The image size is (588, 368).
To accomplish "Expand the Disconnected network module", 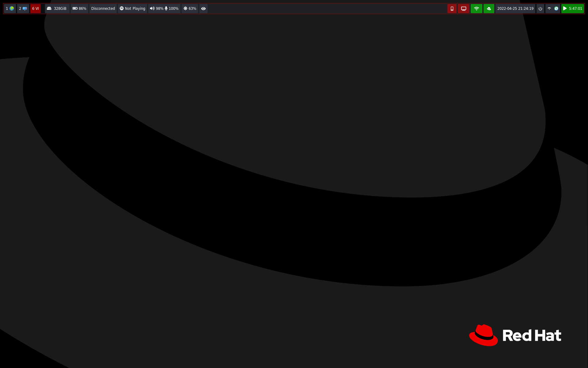I will tap(103, 9).
